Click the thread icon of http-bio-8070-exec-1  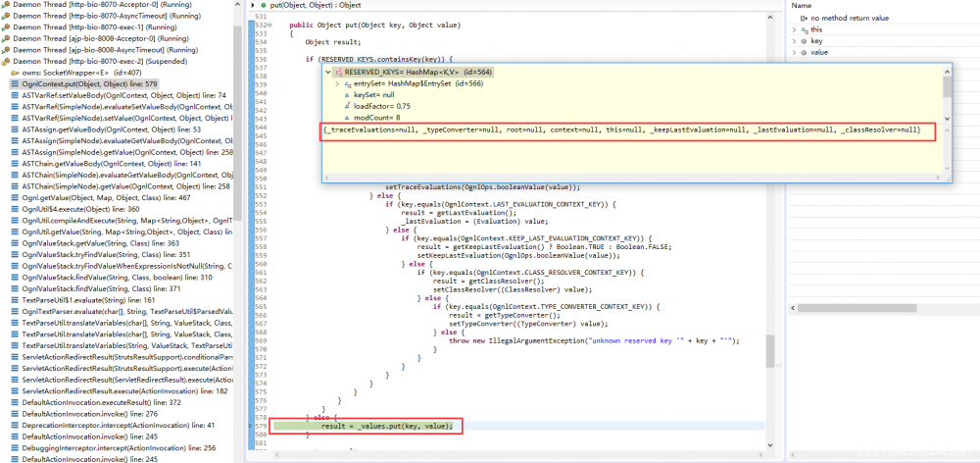(6, 26)
